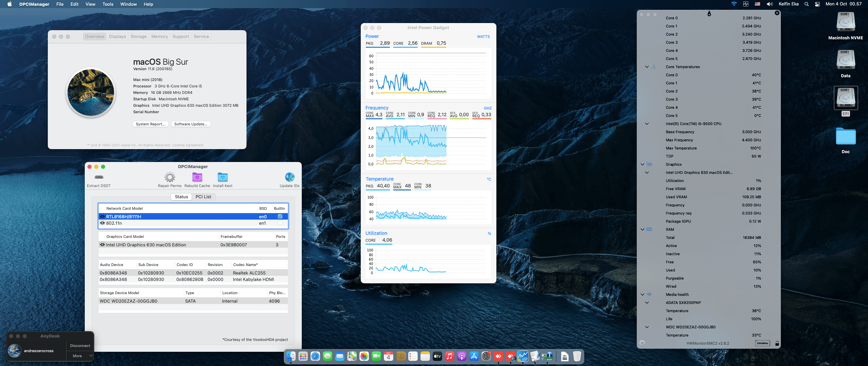Open Launchpad from the Dock
868x366 pixels.
pos(303,356)
